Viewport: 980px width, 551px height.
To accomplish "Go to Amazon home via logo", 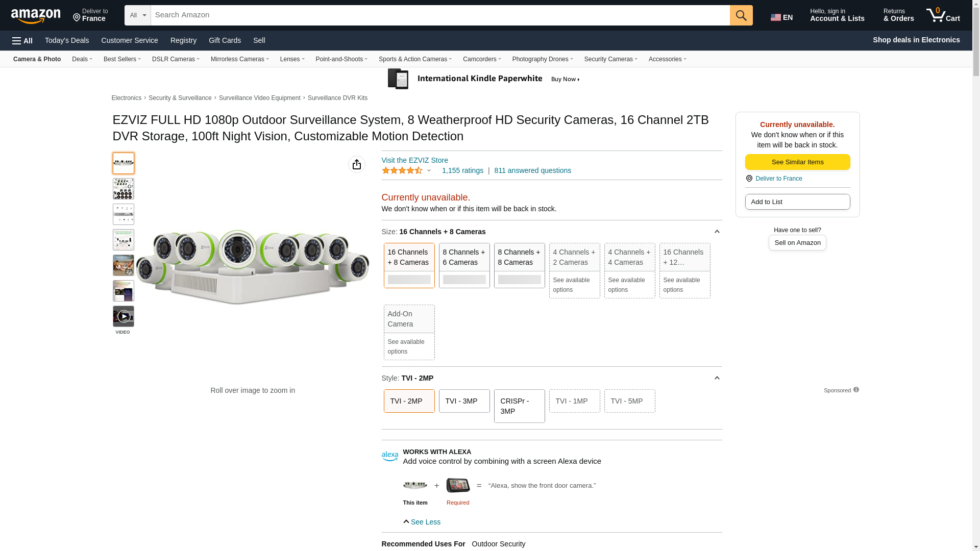I will [x=36, y=16].
